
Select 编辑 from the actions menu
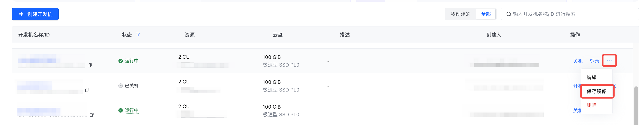click(592, 77)
